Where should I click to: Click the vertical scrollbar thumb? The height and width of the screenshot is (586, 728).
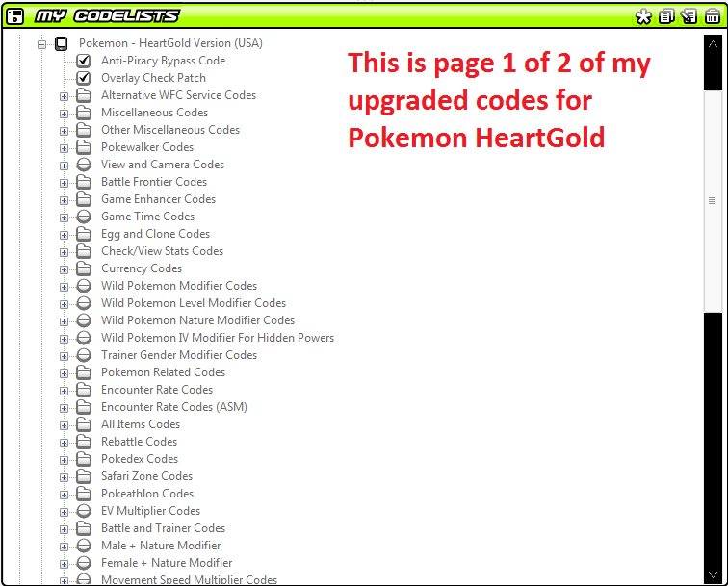coord(713,201)
